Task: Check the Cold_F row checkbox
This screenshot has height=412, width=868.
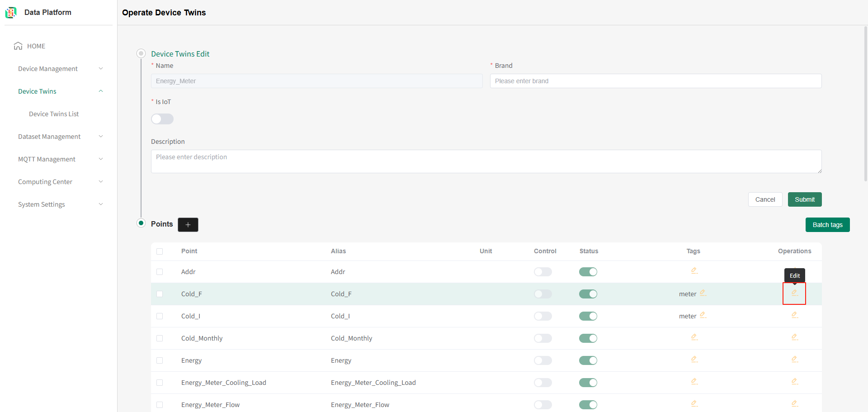Action: click(160, 294)
